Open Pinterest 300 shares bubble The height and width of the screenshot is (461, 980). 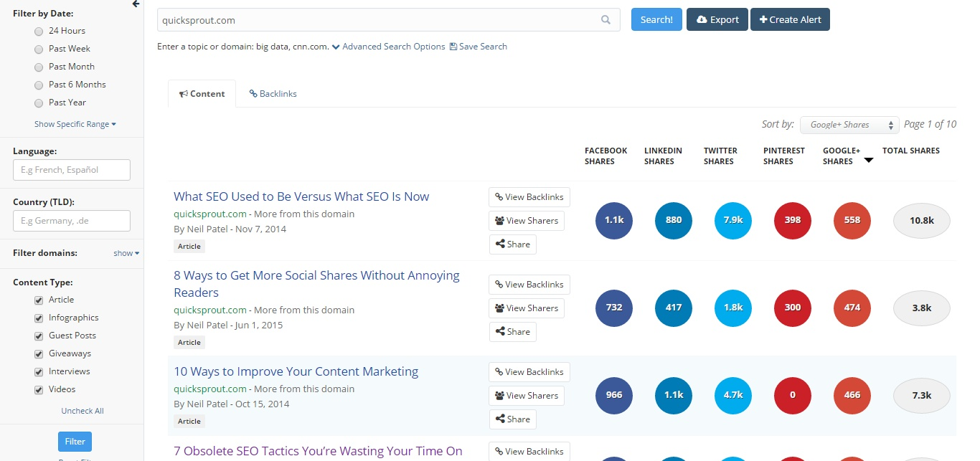pyautogui.click(x=793, y=308)
